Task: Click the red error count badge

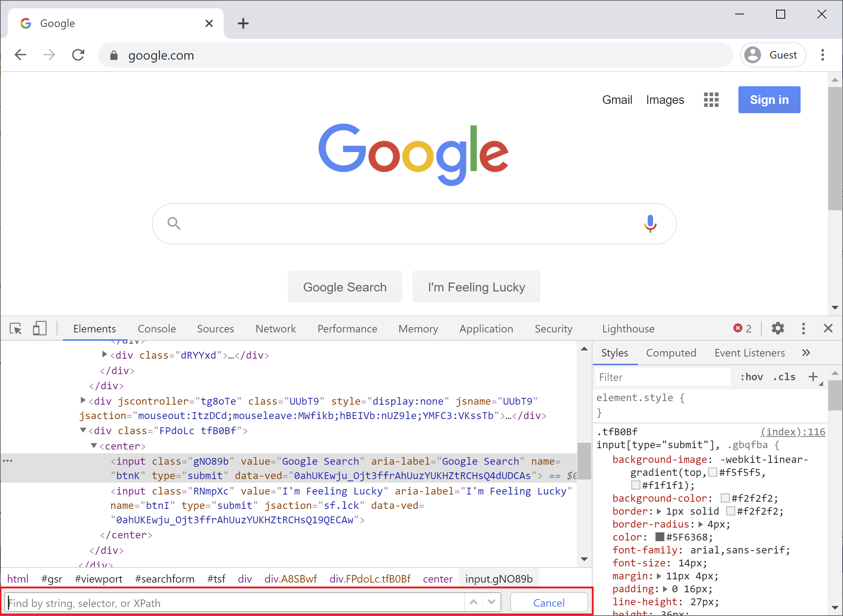Action: coord(742,328)
